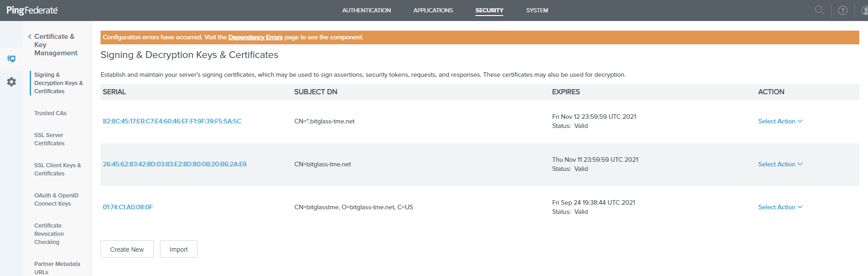This screenshot has height=276, width=868.
Task: Open Select Action for CN=bitglass-tme.net row
Action: tap(780, 164)
